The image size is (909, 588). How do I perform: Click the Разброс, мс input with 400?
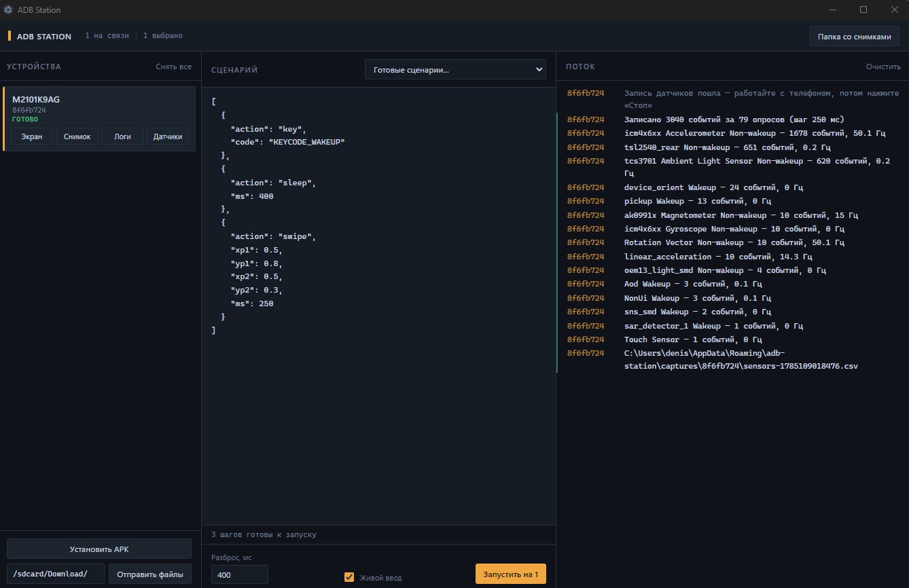click(240, 574)
